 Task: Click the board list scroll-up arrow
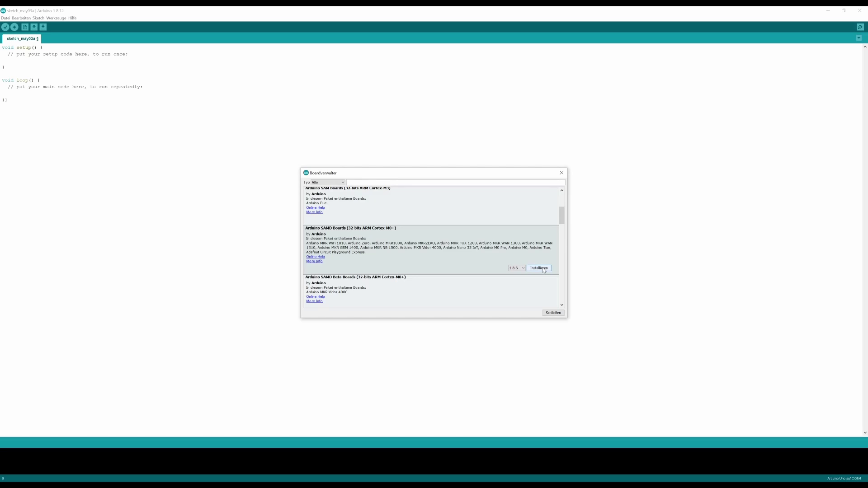click(562, 190)
